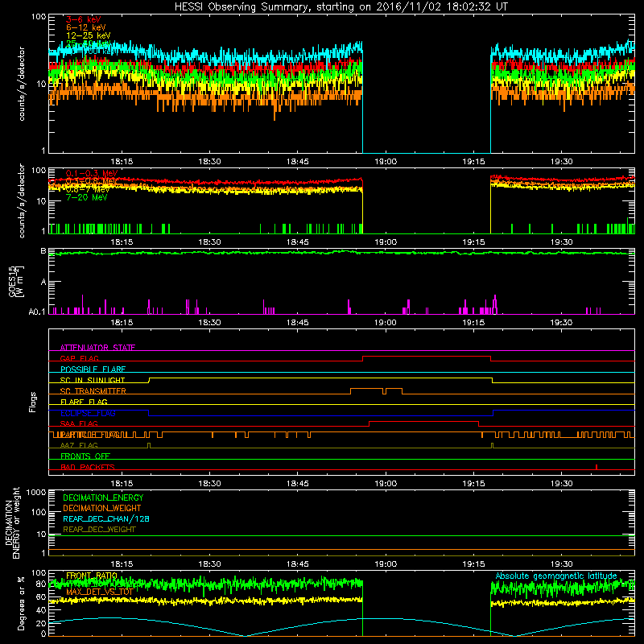Click the BAD_PACKETS flag label
Image resolution: width=644 pixels, height=644 pixels.
pos(88,467)
